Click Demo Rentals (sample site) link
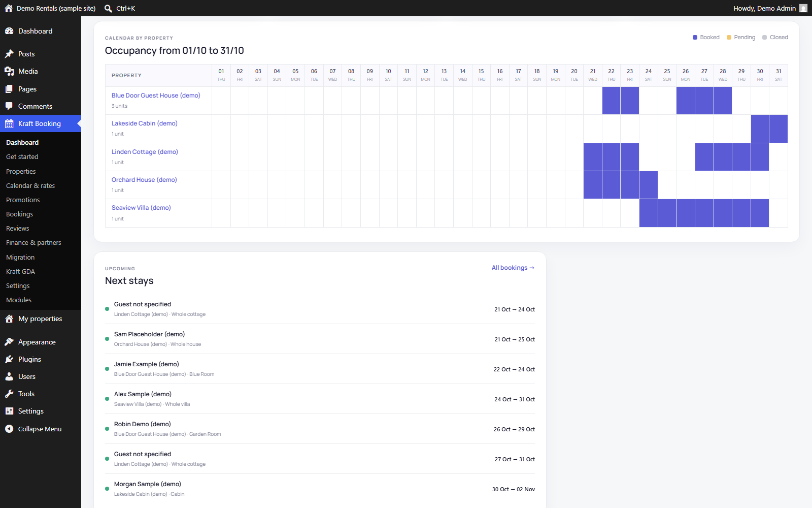Viewport: 812px width, 508px height. click(x=56, y=8)
